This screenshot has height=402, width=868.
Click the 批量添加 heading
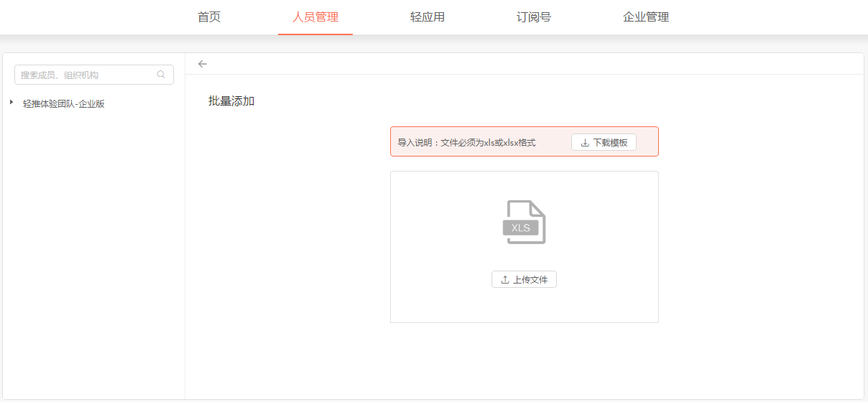click(x=231, y=101)
